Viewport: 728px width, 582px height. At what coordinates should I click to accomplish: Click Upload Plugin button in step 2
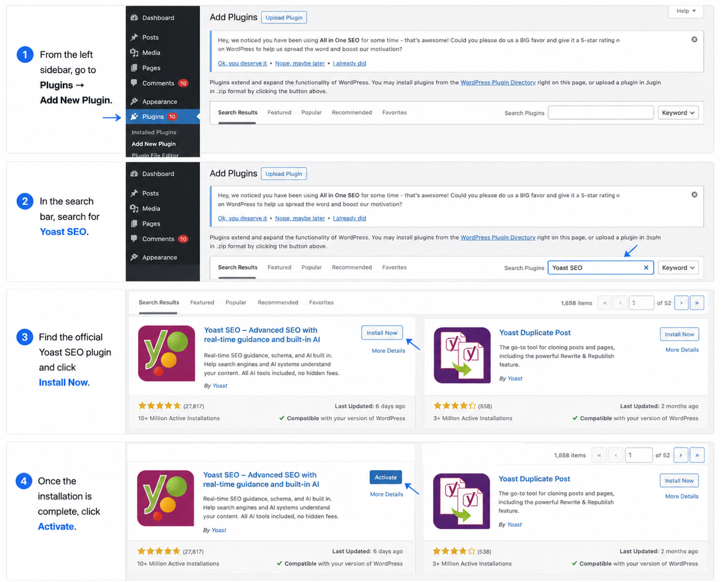pyautogui.click(x=284, y=174)
